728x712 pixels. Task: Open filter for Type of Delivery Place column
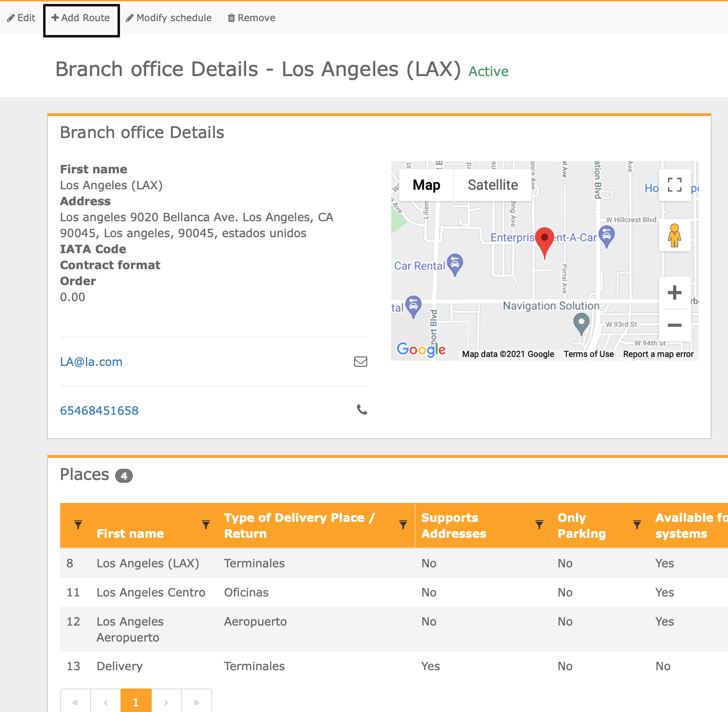click(403, 525)
